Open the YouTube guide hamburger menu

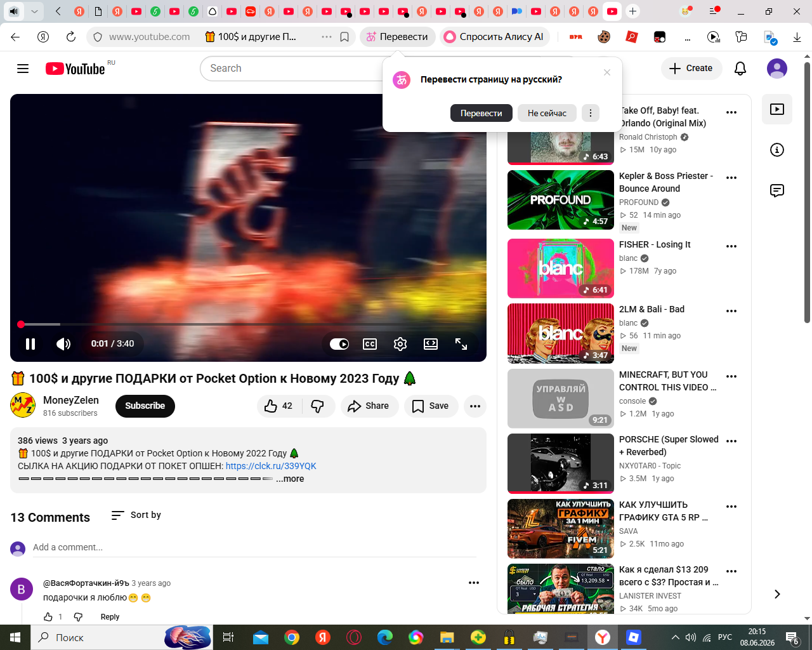pos(23,69)
